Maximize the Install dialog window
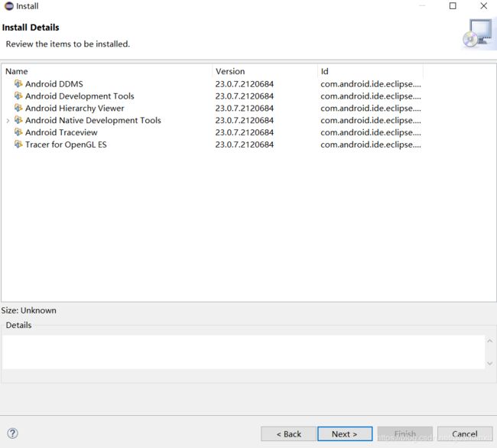 453,6
